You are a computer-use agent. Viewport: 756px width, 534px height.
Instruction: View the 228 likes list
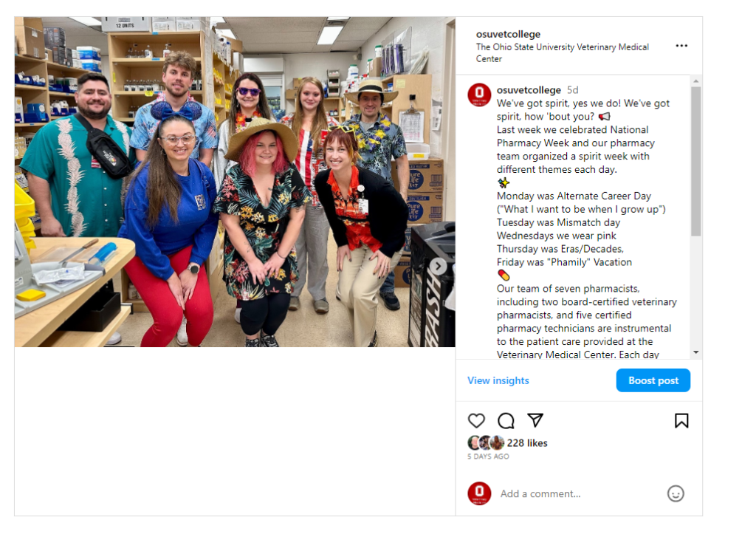(x=527, y=443)
